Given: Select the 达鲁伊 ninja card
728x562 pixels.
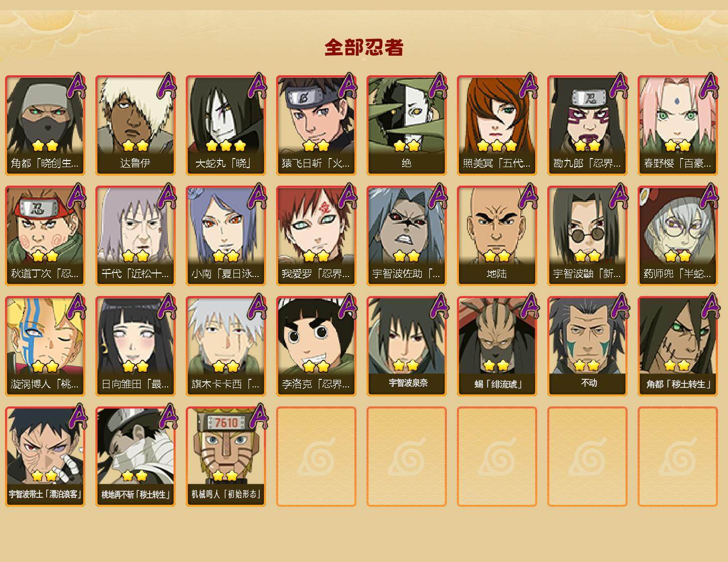Looking at the screenshot, I should click(x=136, y=125).
